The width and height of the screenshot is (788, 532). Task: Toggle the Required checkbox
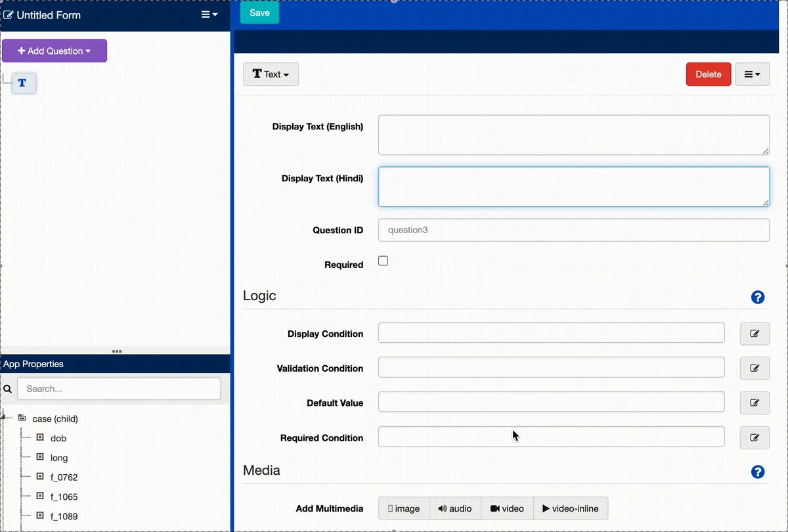click(383, 261)
